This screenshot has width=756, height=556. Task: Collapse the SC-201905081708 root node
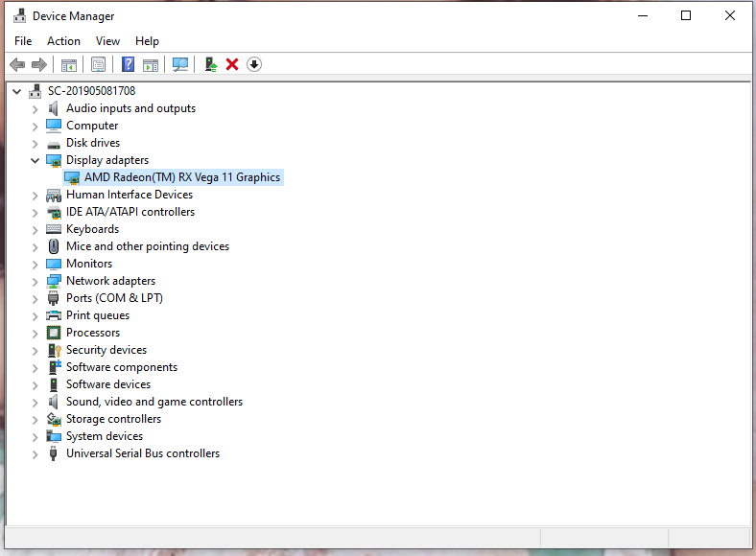point(17,91)
